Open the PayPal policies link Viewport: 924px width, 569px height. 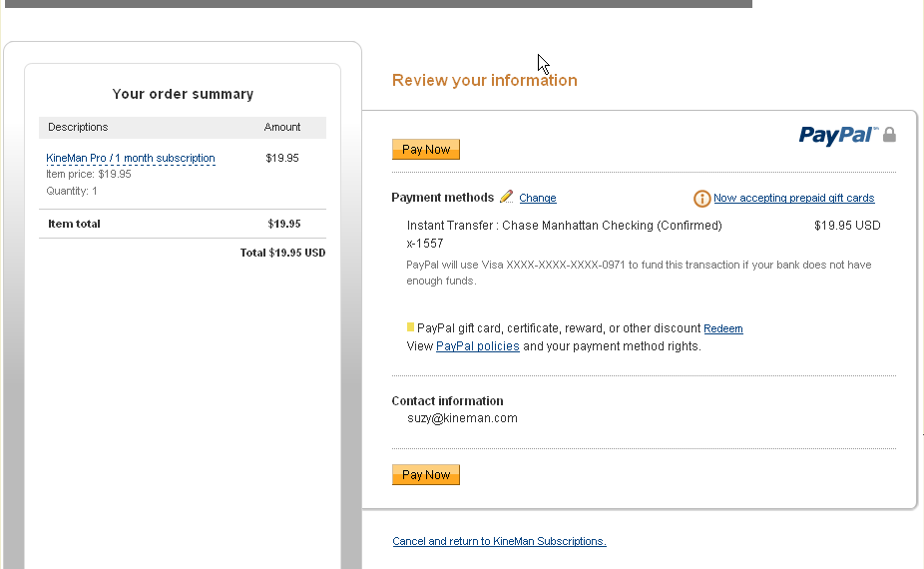pos(477,346)
